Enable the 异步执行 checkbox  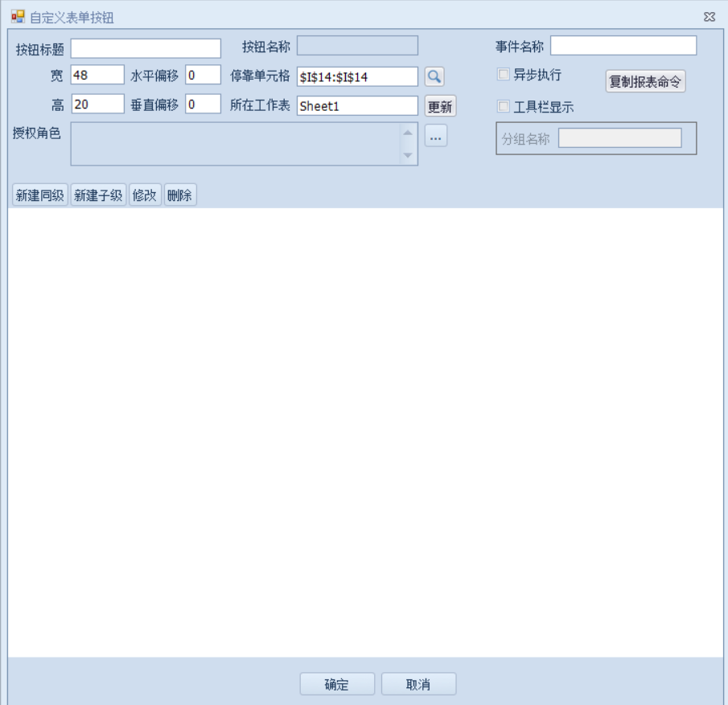504,75
